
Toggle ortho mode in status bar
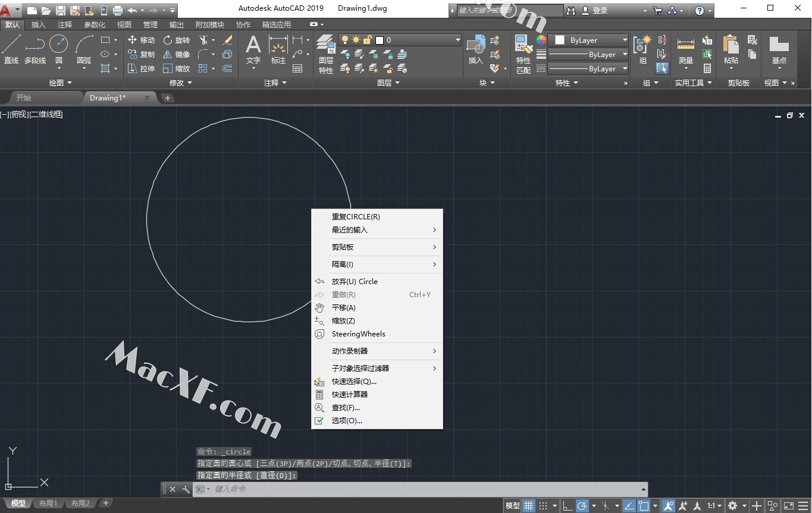tap(568, 506)
